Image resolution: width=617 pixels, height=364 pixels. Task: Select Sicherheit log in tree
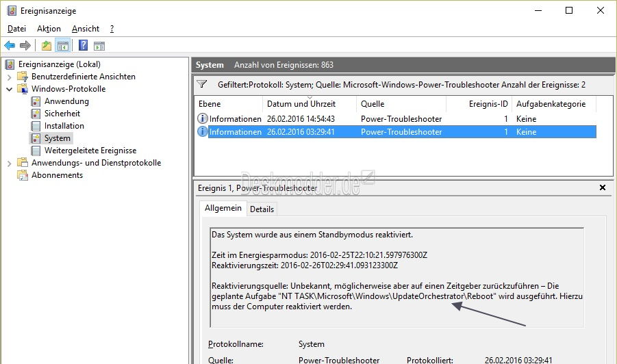click(62, 113)
